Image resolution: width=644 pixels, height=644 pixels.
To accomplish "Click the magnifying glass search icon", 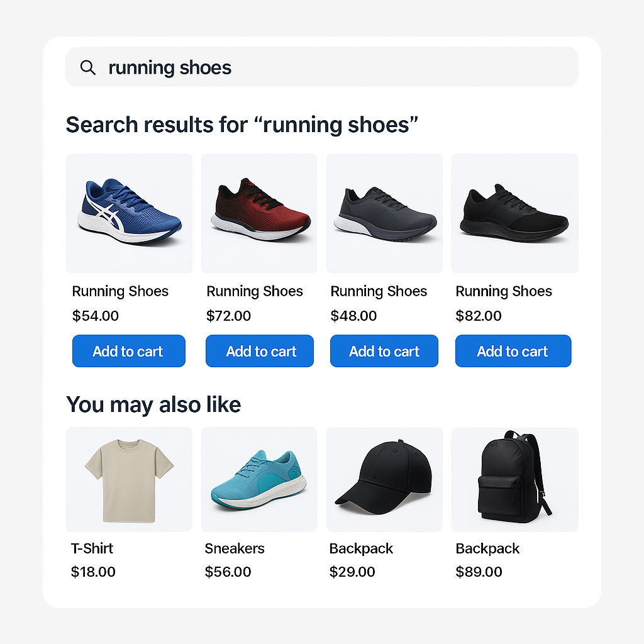I will [x=88, y=68].
